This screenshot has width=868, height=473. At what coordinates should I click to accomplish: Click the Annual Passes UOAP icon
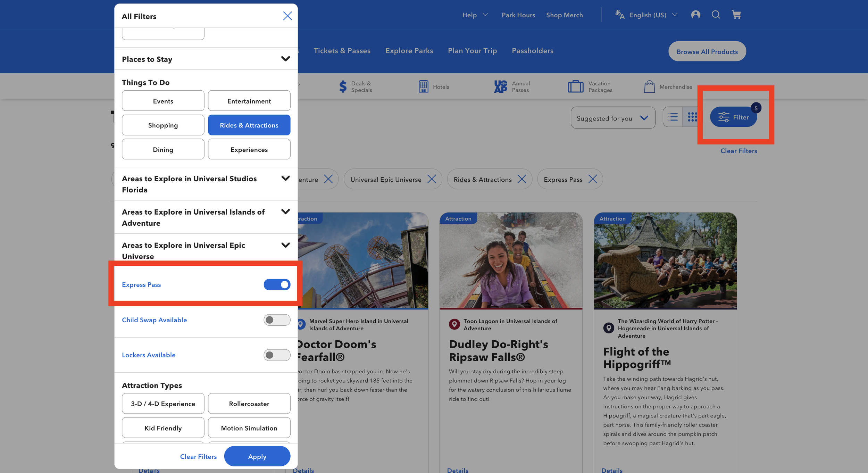(500, 86)
